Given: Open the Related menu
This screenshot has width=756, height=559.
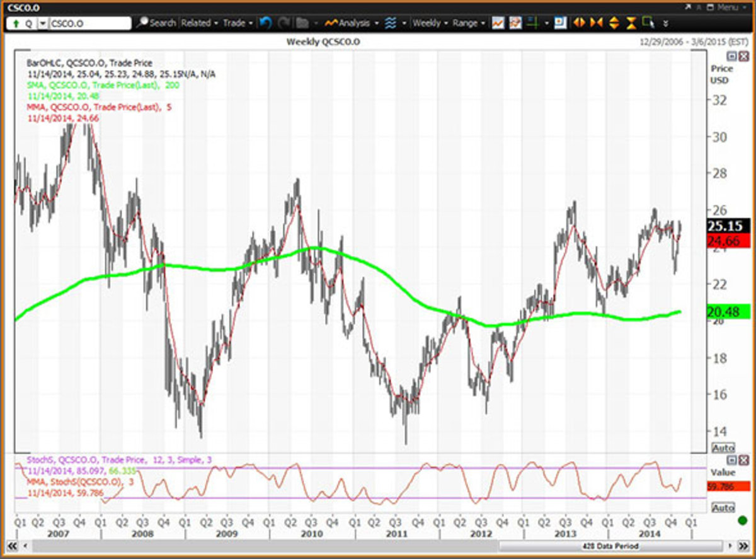Looking at the screenshot, I should coord(199,23).
